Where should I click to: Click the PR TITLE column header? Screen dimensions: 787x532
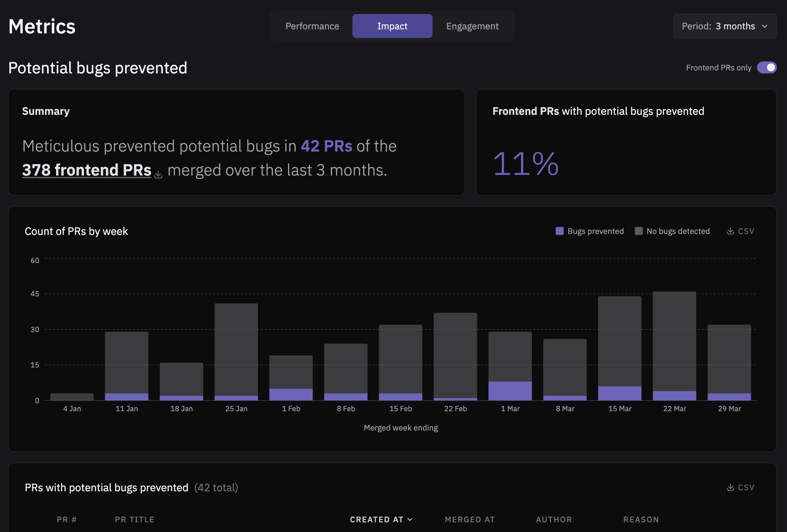pyautogui.click(x=135, y=519)
